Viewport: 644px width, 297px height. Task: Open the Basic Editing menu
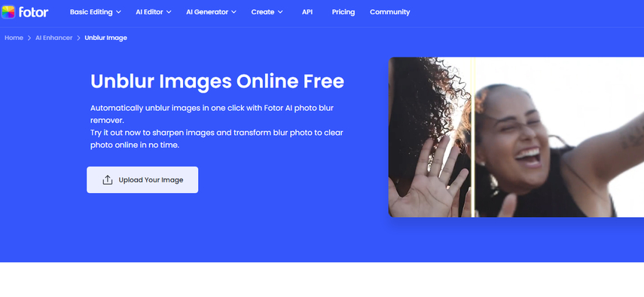pyautogui.click(x=91, y=12)
